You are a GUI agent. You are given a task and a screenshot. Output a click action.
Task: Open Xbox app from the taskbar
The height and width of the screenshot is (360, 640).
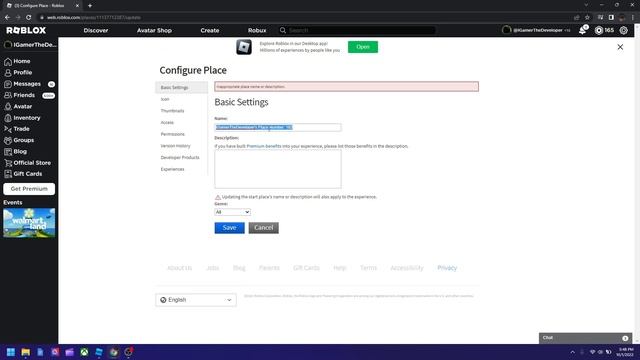84,352
